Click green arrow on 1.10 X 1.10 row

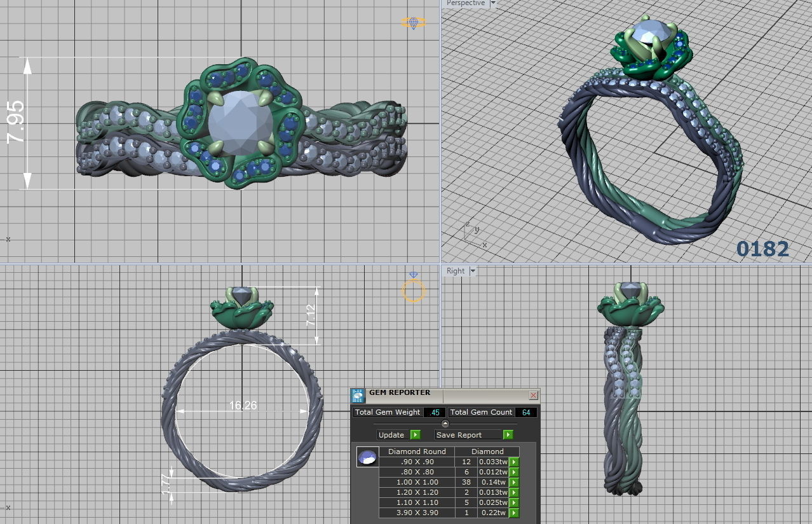[x=513, y=502]
